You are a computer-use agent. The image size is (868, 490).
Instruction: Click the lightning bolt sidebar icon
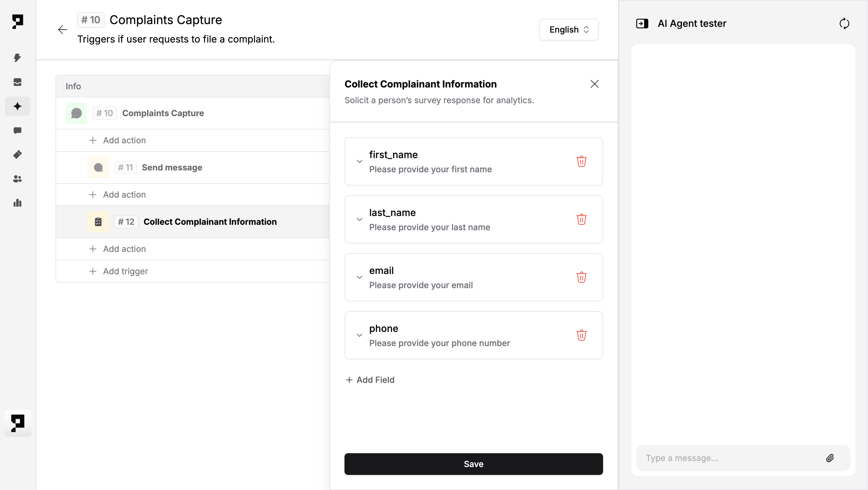pos(17,58)
